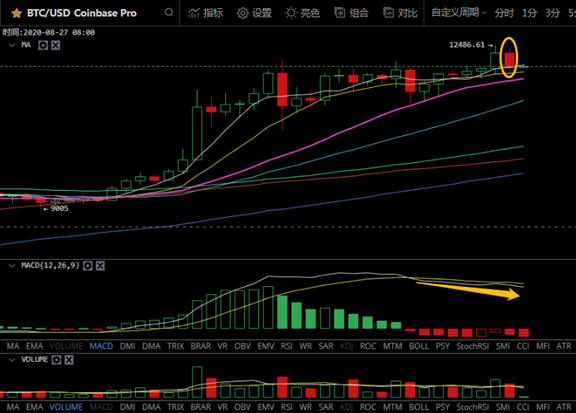The height and width of the screenshot is (413, 576).
Task: Open the symbol search magnifier
Action: pos(169,12)
